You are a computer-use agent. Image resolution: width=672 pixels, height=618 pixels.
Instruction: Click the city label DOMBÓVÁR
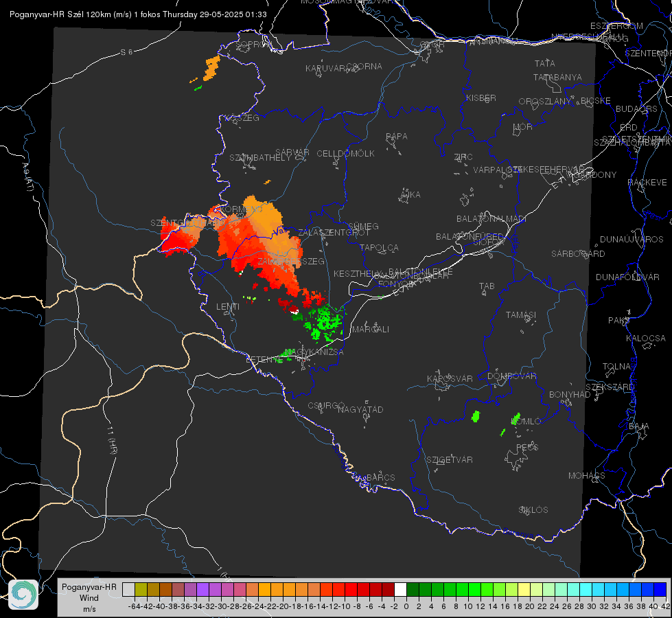pyautogui.click(x=511, y=376)
